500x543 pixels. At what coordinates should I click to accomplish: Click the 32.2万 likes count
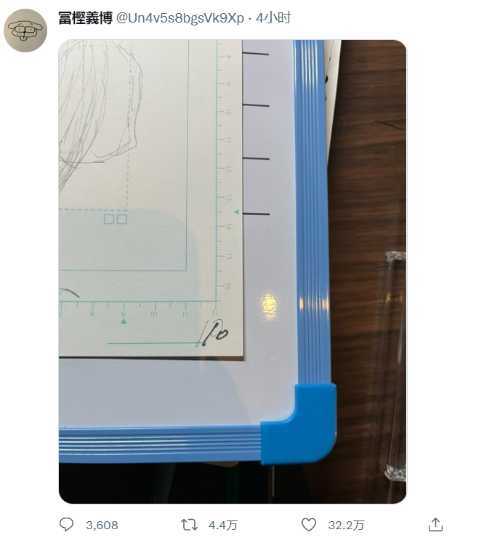pyautogui.click(x=346, y=525)
